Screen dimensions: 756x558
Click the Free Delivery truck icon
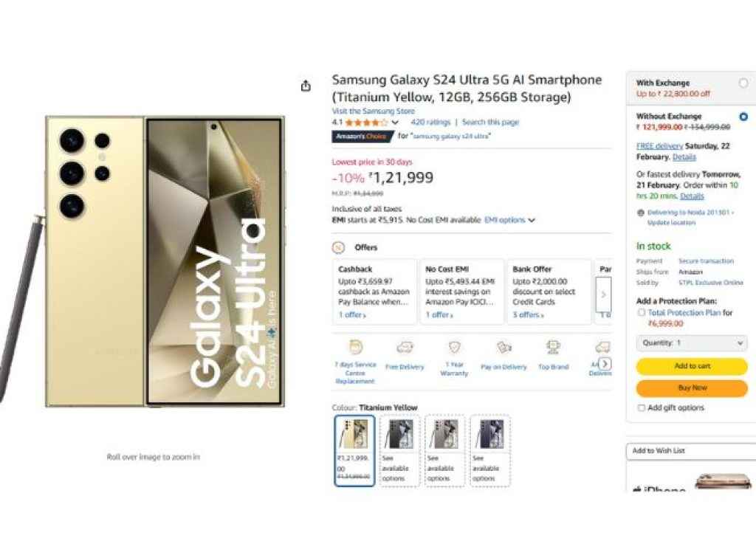click(405, 348)
